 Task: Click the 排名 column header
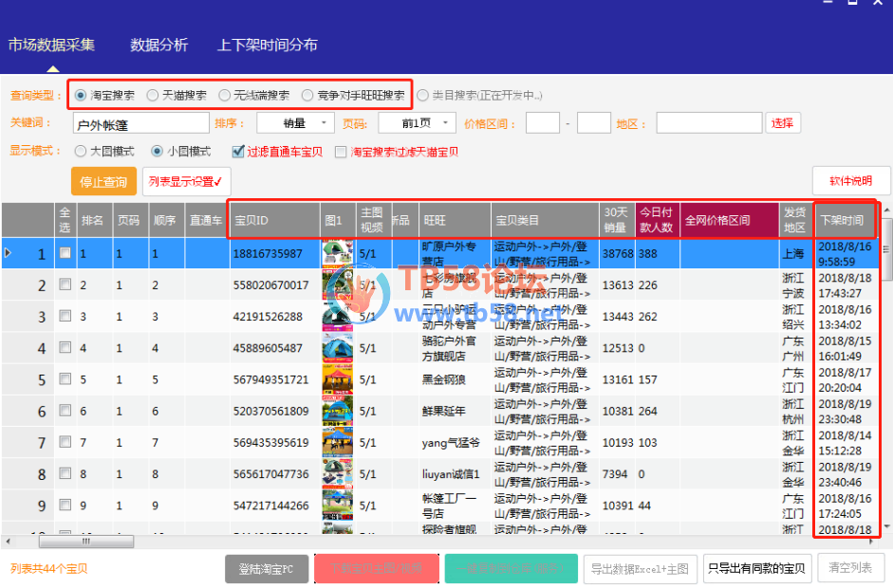pyautogui.click(x=94, y=220)
